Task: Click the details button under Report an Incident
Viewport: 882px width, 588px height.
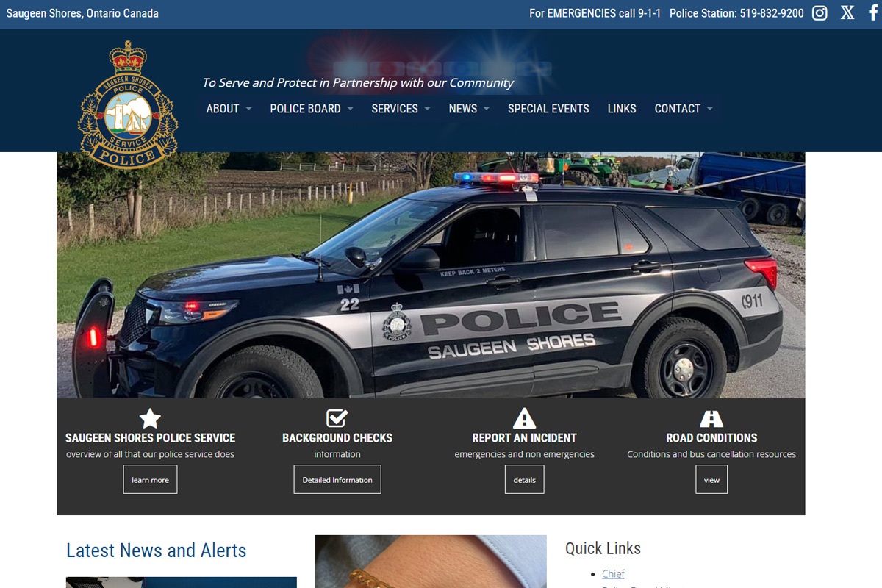Action: (525, 479)
